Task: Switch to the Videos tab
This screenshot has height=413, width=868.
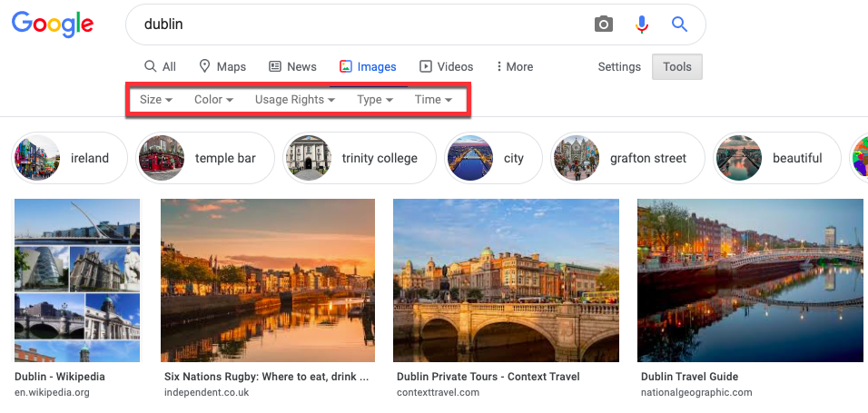Action: [x=446, y=67]
